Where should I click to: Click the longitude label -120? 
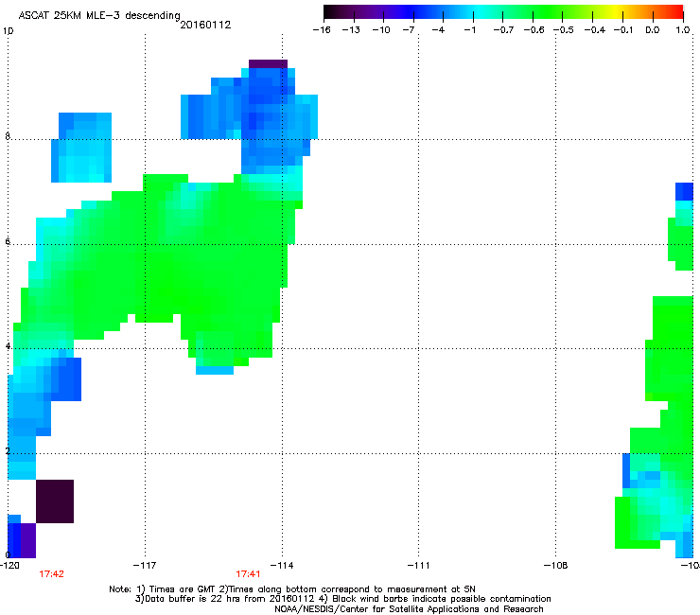tap(9, 566)
